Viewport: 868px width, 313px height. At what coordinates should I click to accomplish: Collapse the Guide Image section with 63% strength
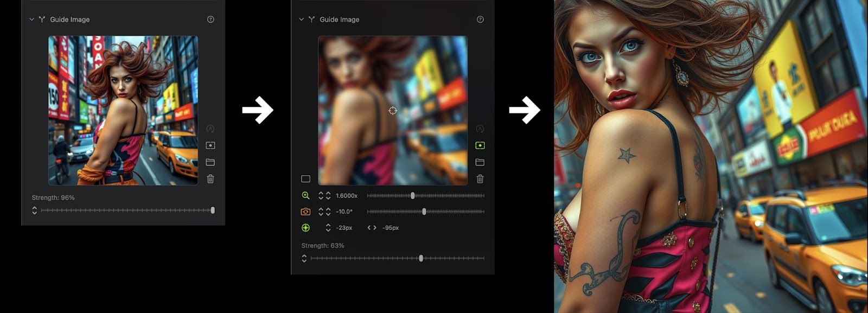pyautogui.click(x=301, y=20)
